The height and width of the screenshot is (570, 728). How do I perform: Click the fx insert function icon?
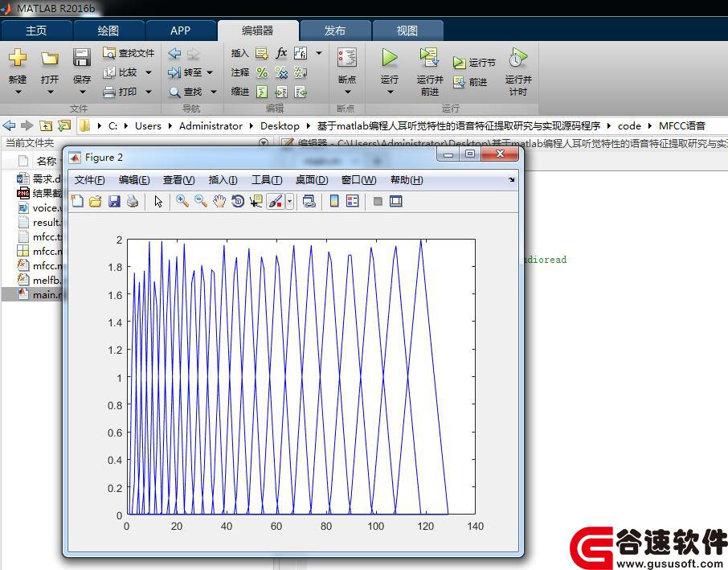click(x=281, y=53)
